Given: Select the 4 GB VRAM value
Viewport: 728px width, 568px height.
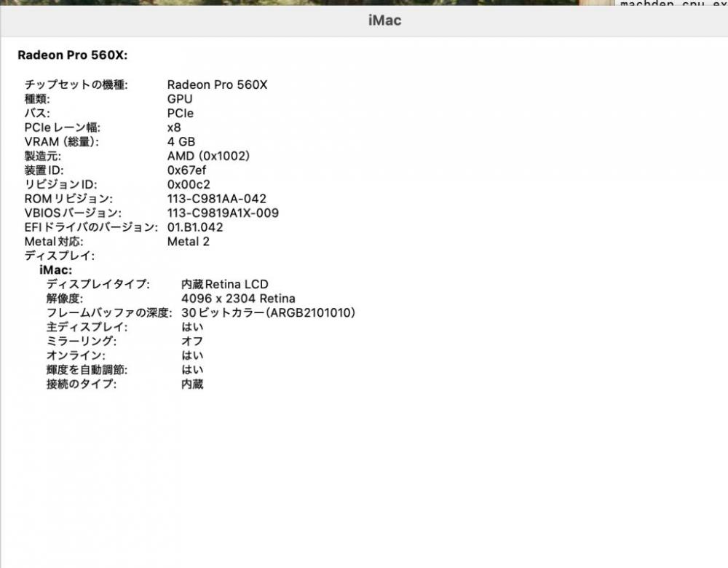Looking at the screenshot, I should [x=181, y=142].
